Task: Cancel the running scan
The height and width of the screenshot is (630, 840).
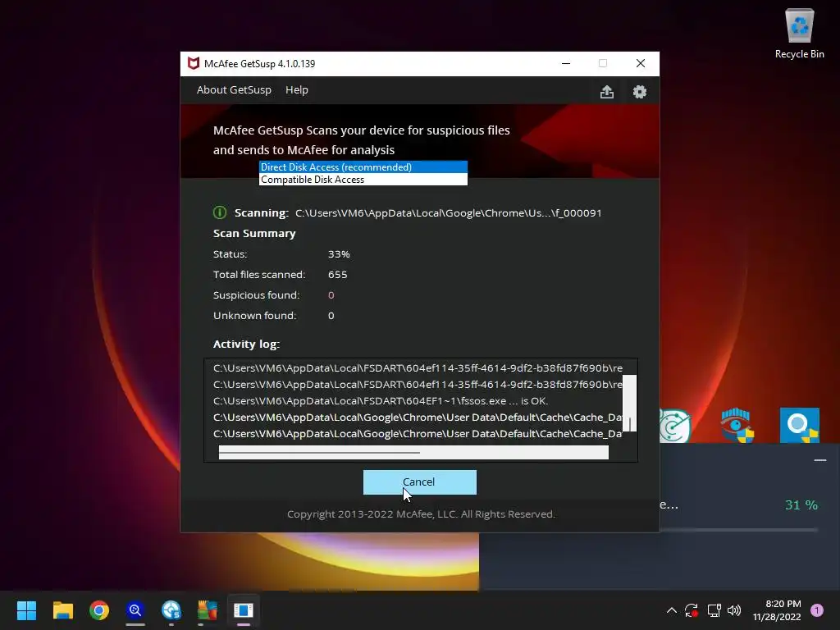Action: coord(419,482)
